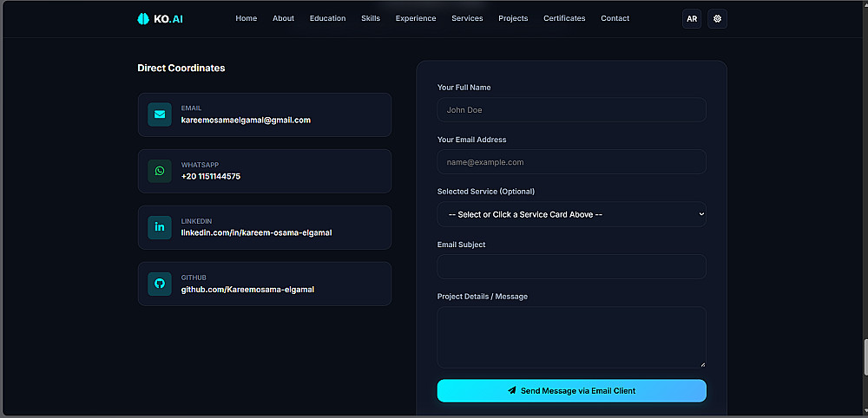Open the github.com/Kareemosama-elgamal link

(247, 289)
